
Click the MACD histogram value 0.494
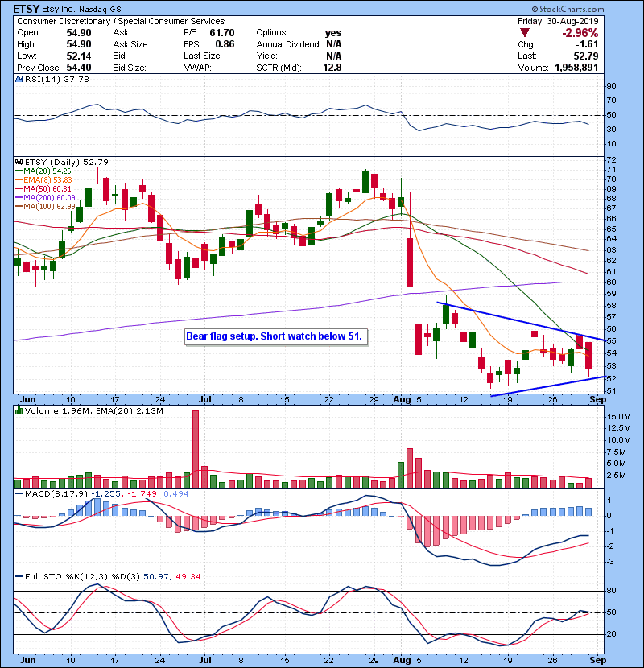[176, 494]
